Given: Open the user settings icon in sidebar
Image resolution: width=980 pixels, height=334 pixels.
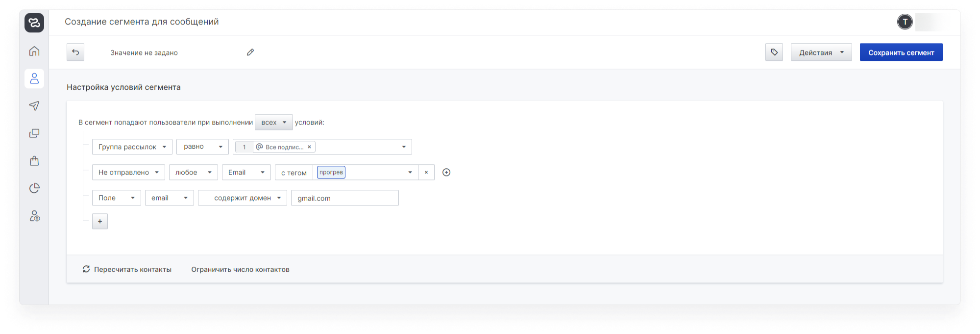Looking at the screenshot, I should 34,216.
